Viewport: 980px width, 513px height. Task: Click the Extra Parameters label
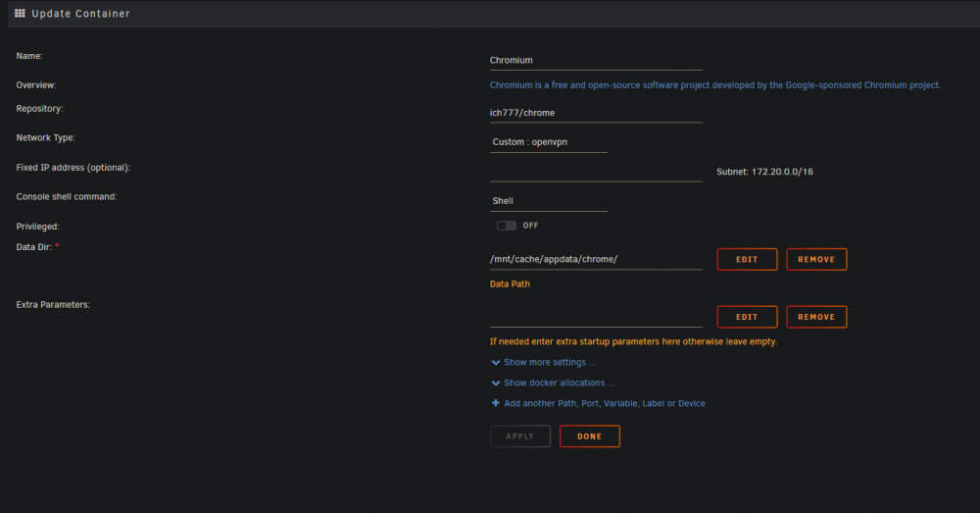click(x=53, y=305)
